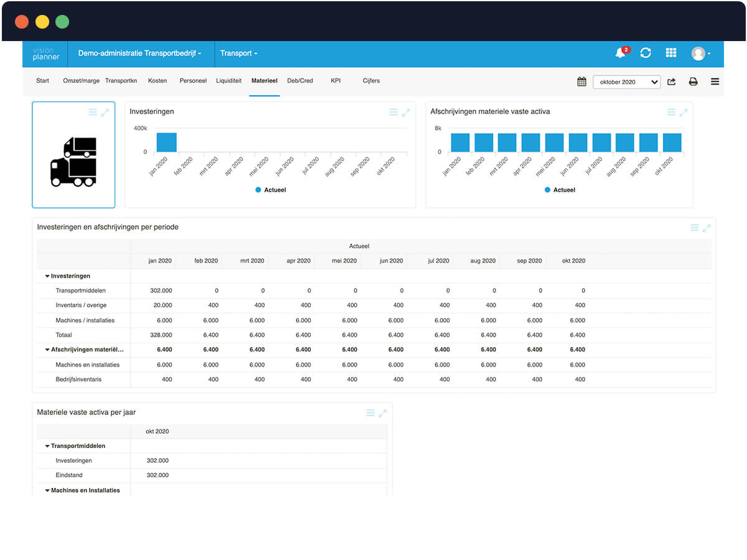Expand Materiele vaste activa per jaar panel

point(383,413)
